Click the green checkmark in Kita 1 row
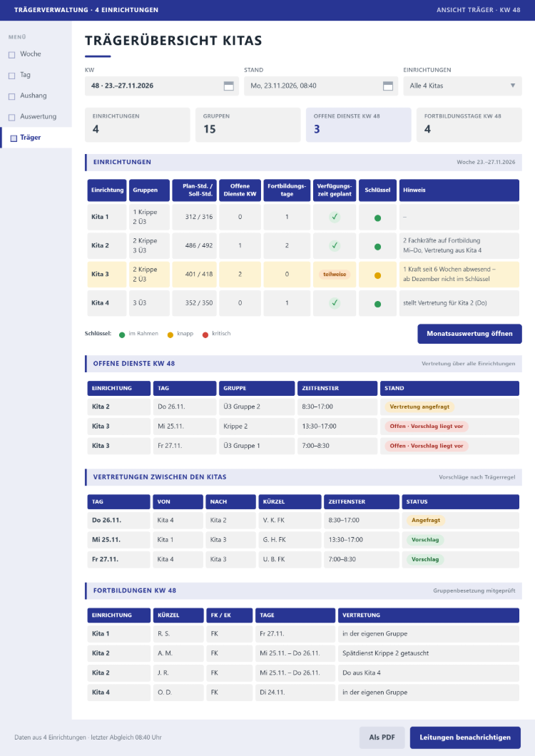This screenshot has width=535, height=756. 335,217
